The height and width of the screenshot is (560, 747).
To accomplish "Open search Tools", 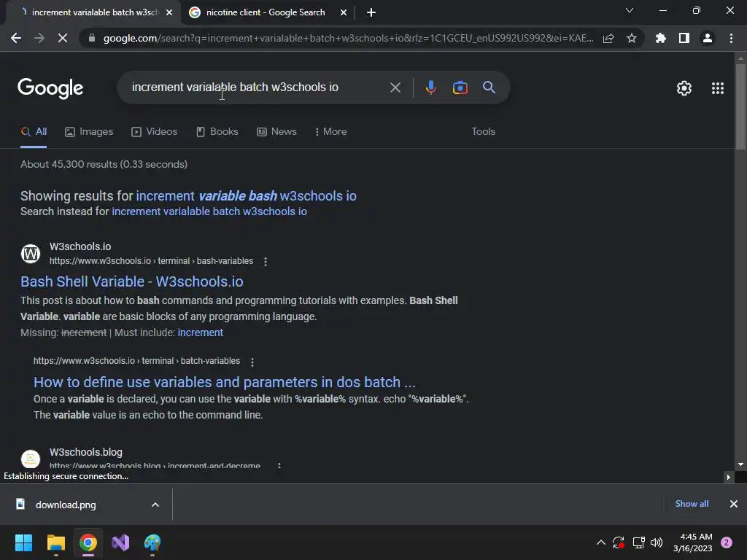I will tap(483, 132).
